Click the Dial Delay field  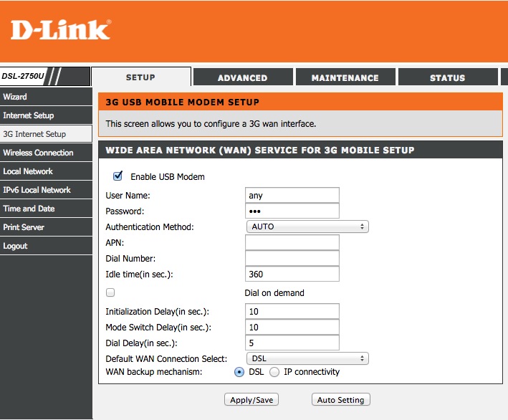[292, 343]
